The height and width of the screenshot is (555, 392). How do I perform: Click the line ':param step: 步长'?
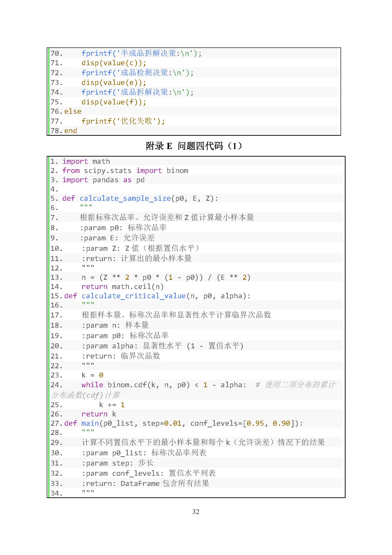[x=117, y=463]
